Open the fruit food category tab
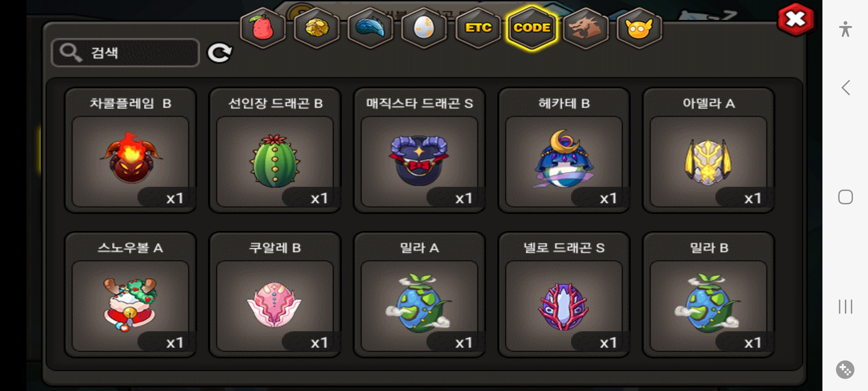Viewport: 868px width, 391px height. click(x=263, y=28)
